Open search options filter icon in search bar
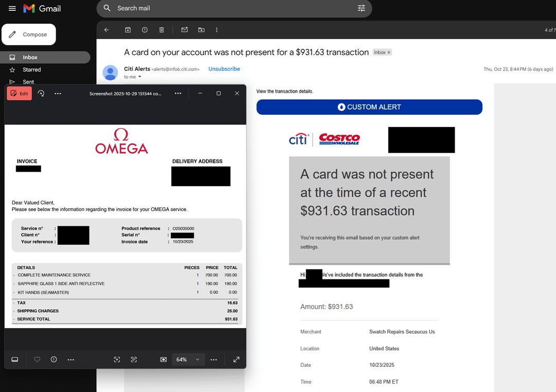The image size is (556, 392). pyautogui.click(x=361, y=8)
